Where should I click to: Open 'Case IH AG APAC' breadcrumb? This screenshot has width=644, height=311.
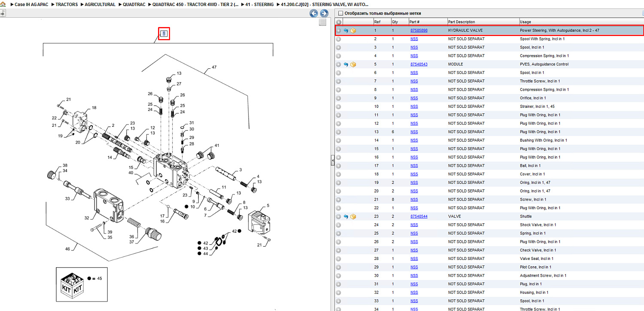tap(31, 4)
